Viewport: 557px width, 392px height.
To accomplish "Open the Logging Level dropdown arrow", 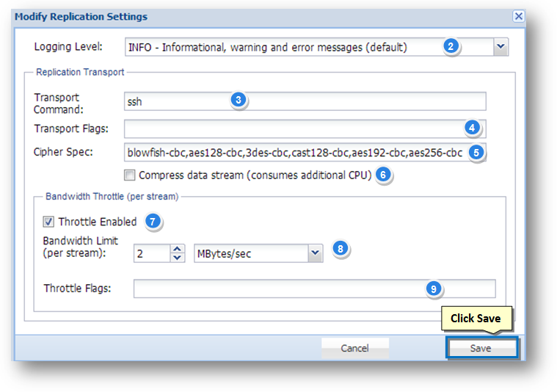I will click(500, 47).
